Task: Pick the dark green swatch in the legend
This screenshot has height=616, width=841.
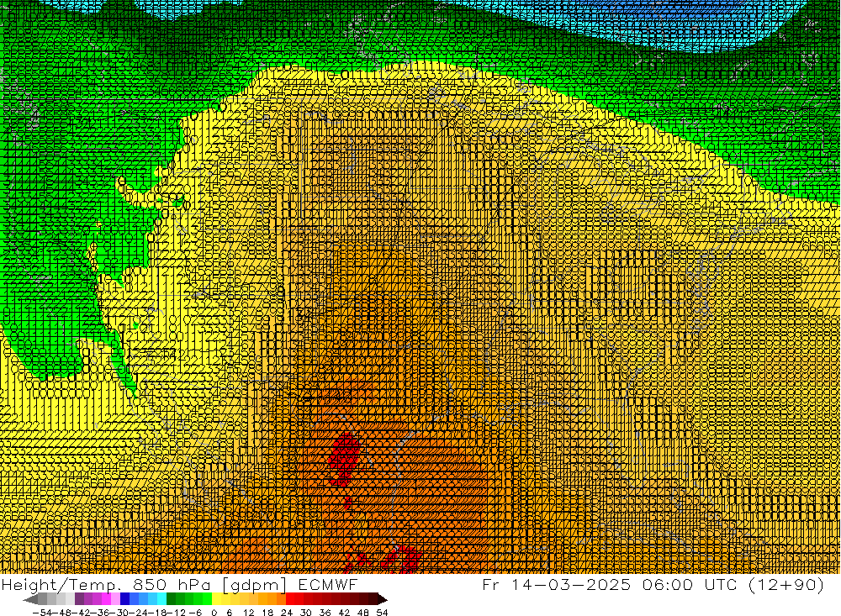Action: 171,599
